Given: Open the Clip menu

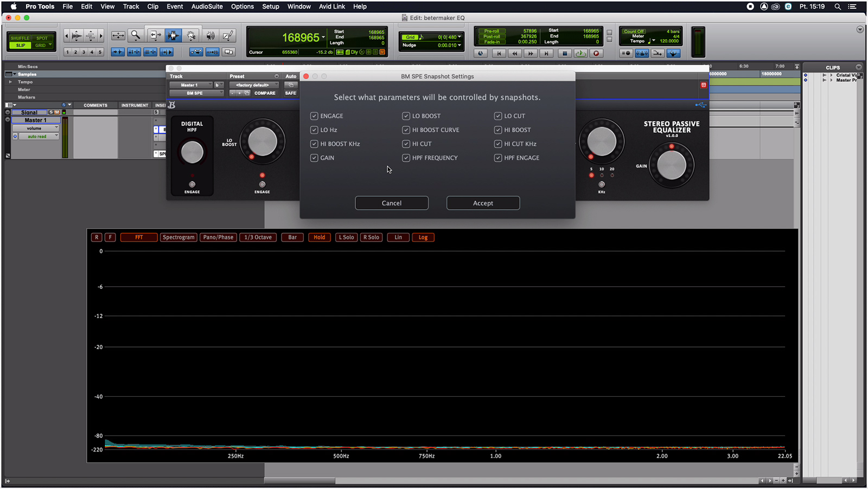Looking at the screenshot, I should tap(153, 7).
